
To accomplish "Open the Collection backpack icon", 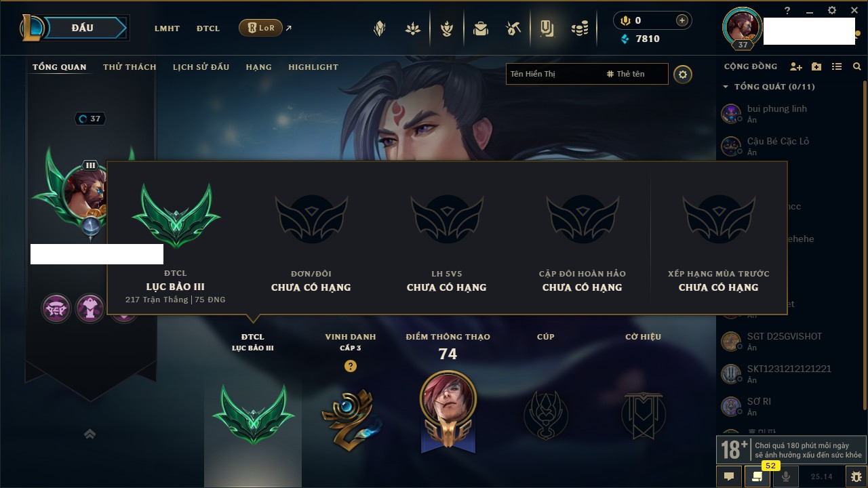I will pos(481,28).
